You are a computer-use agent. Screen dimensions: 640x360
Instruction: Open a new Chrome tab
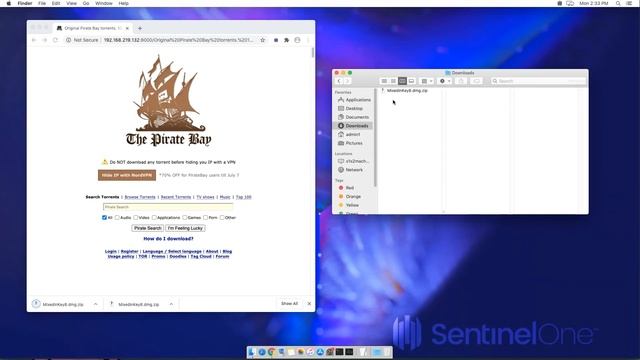coord(140,28)
